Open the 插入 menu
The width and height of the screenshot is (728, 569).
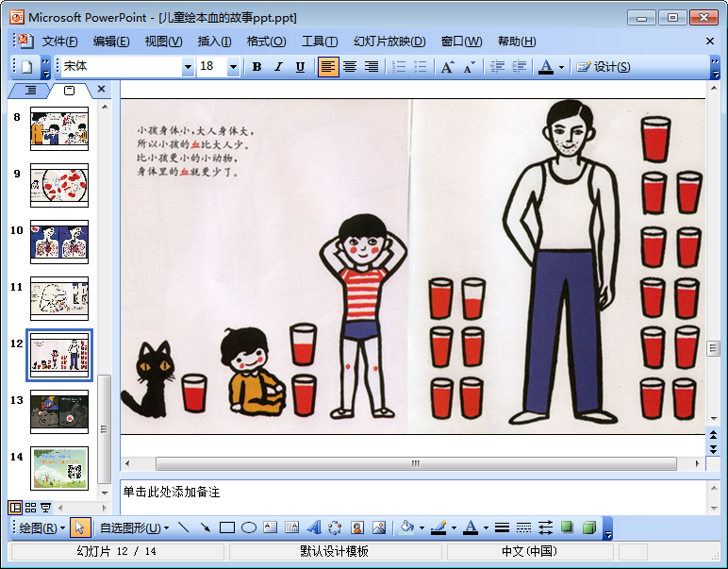click(214, 42)
